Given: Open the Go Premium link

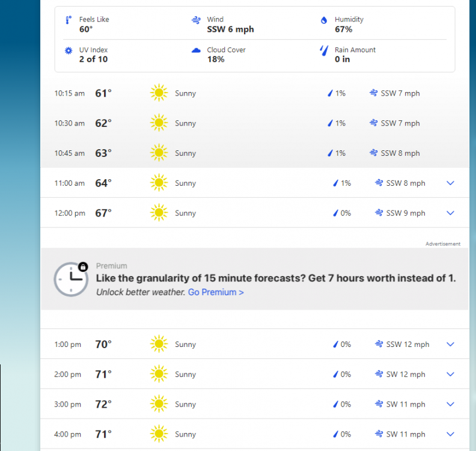Looking at the screenshot, I should click(x=216, y=292).
